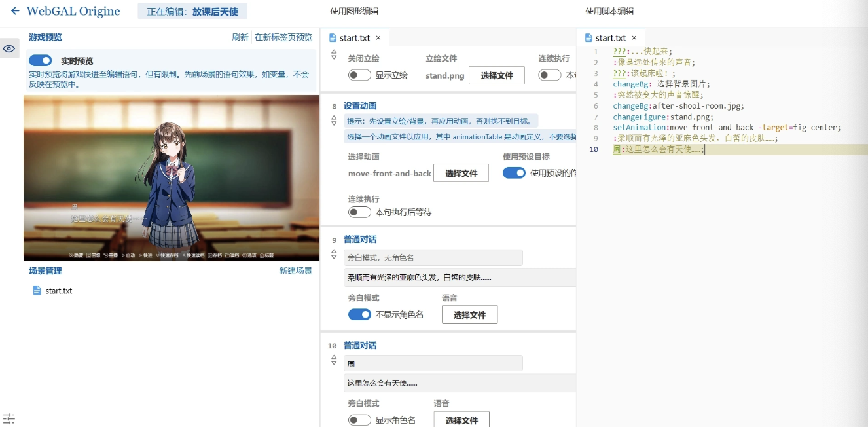
Task: Open preview via 在新标签页预览 link
Action: 283,37
